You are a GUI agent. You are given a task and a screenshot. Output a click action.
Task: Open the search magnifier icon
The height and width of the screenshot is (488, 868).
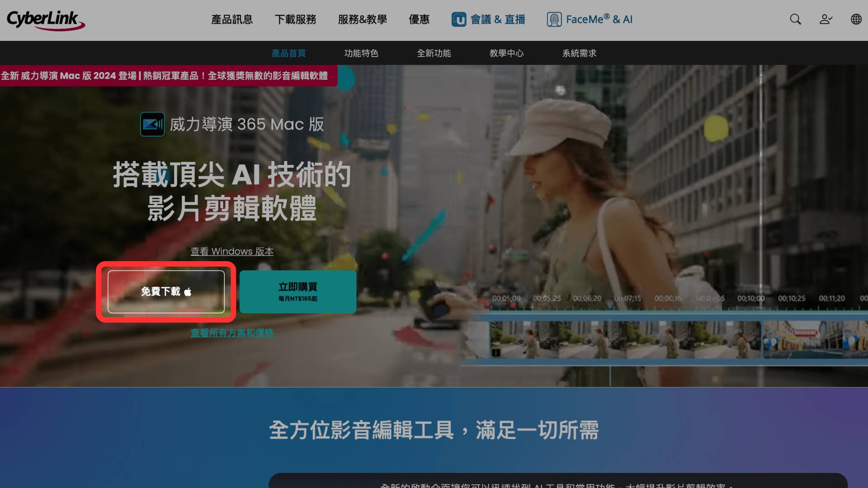tap(795, 19)
